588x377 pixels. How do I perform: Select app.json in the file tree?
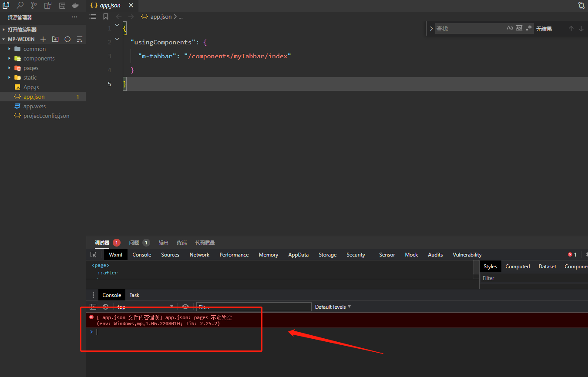(43, 97)
